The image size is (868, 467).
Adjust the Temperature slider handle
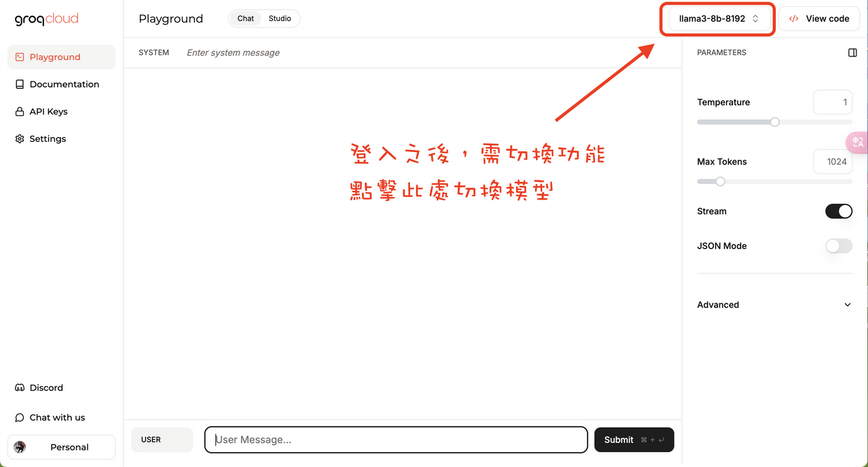[x=774, y=122]
